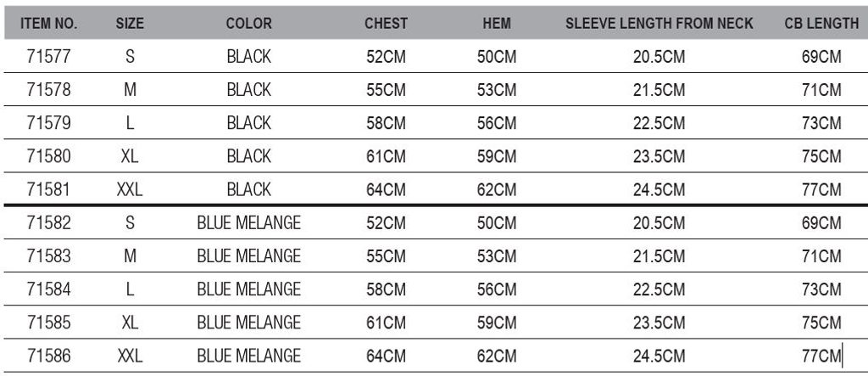Click the SIZE column header
The height and width of the screenshot is (376, 868).
tap(130, 24)
